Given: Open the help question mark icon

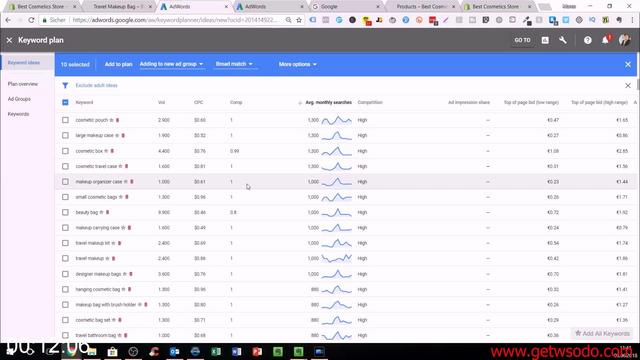Looking at the screenshot, I should click(x=587, y=40).
